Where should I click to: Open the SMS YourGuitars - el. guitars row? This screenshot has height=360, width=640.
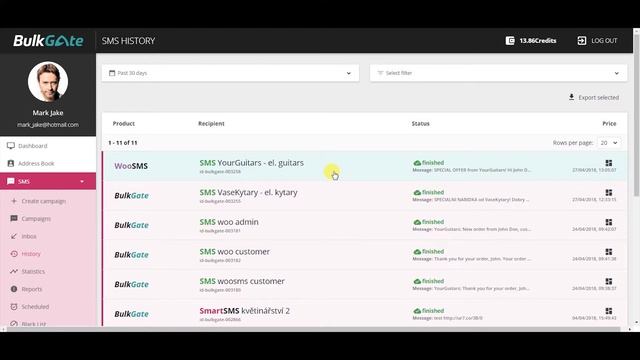pos(364,166)
